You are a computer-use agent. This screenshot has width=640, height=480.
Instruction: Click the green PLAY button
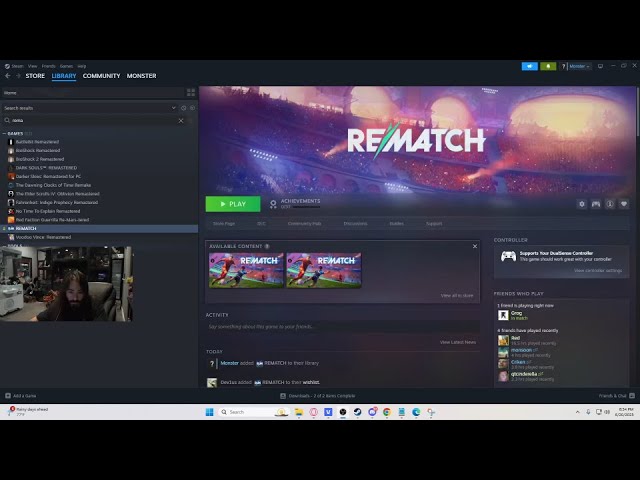pos(233,204)
